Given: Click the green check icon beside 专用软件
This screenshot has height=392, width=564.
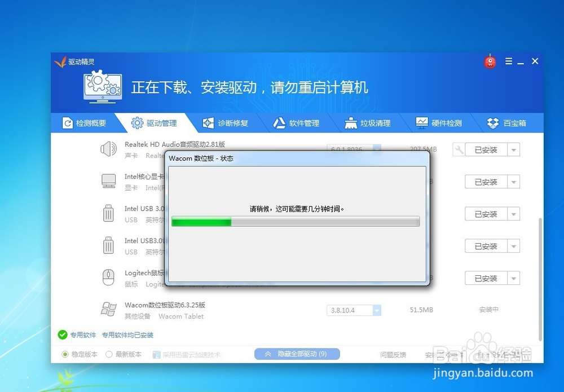Looking at the screenshot, I should click(63, 335).
